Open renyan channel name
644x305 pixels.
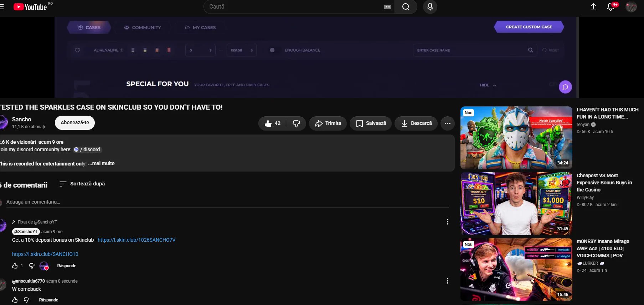[583, 125]
